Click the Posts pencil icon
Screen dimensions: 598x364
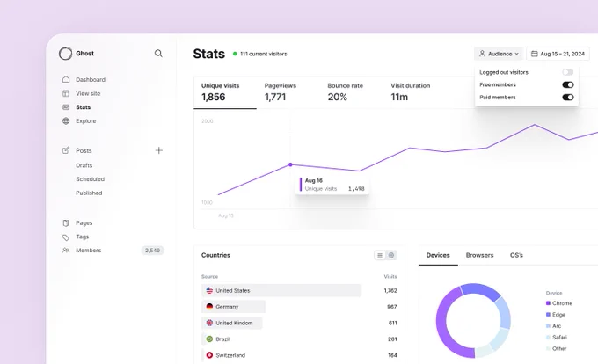(x=66, y=150)
